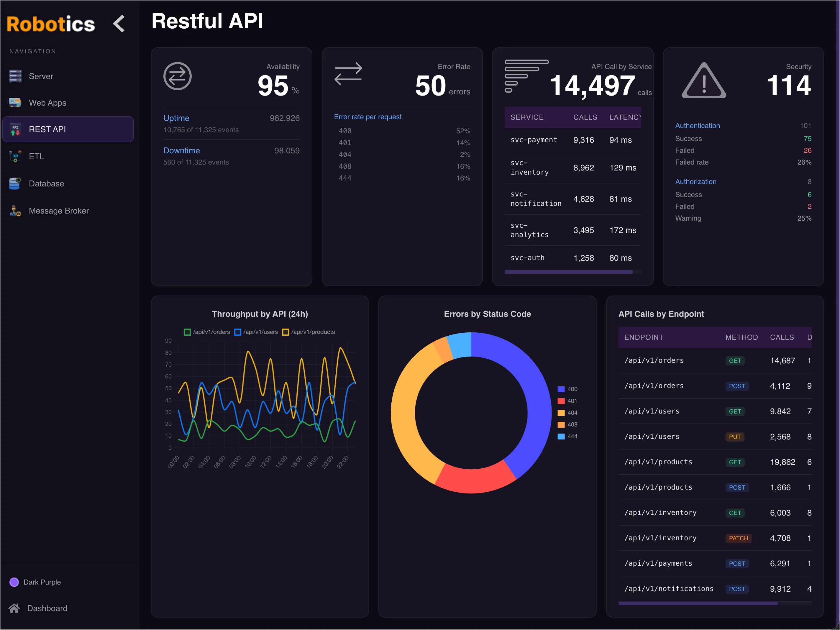Click the Uptime link
840x630 pixels.
tap(176, 118)
